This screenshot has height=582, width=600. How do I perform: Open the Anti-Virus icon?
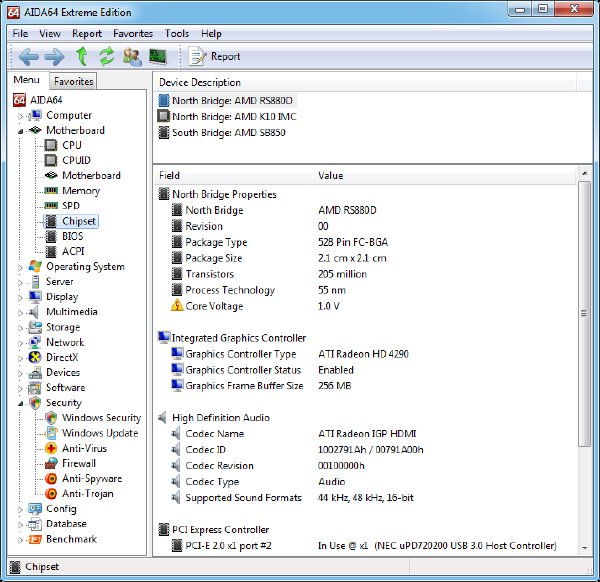(51, 448)
